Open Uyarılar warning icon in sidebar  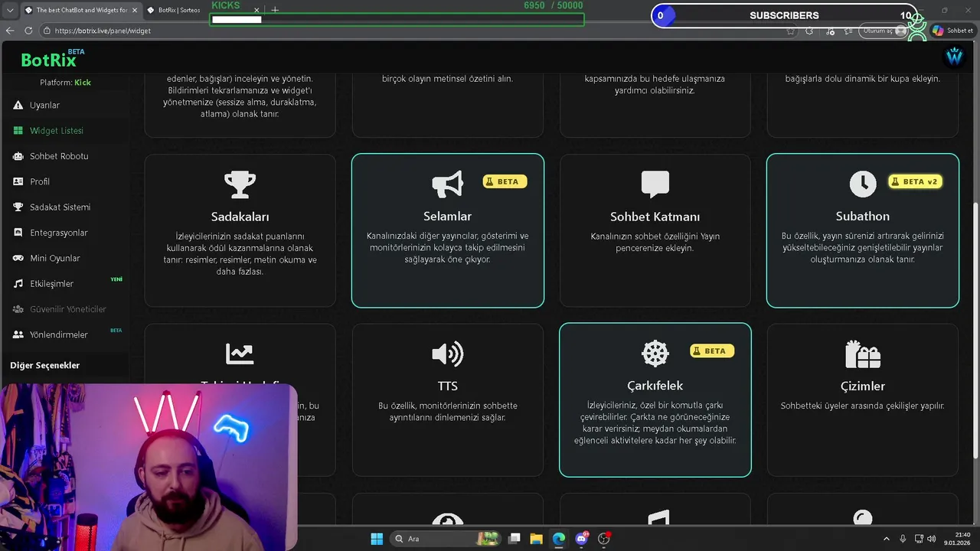point(18,105)
